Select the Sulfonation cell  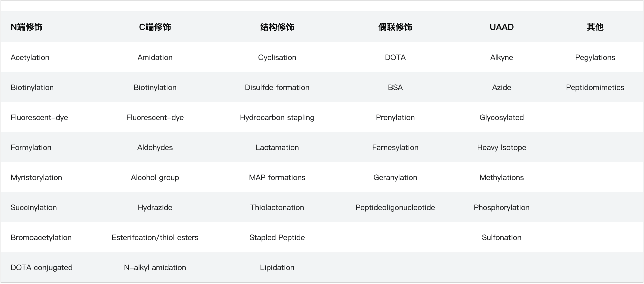(501, 238)
